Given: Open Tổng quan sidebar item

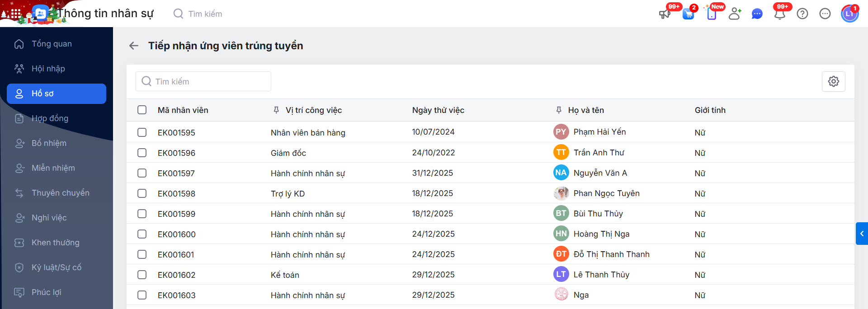Looking at the screenshot, I should click(x=52, y=44).
